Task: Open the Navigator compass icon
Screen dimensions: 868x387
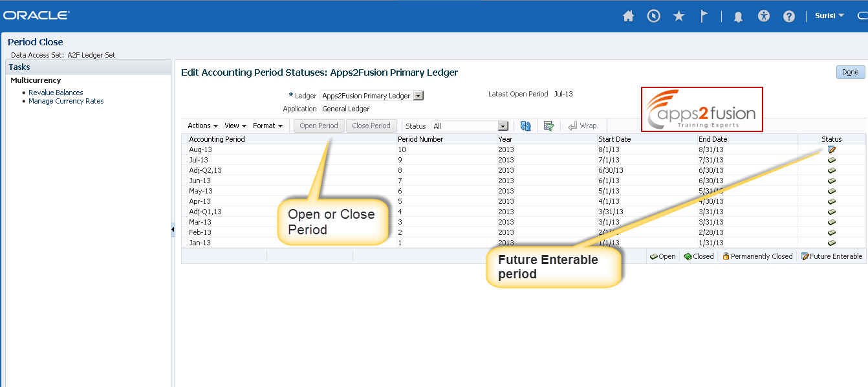Action: click(654, 16)
